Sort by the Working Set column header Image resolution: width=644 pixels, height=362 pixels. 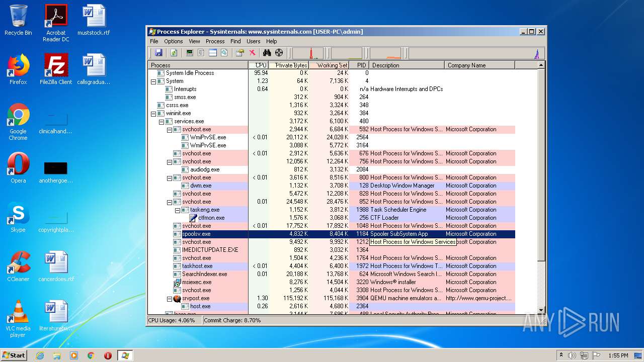pos(329,65)
